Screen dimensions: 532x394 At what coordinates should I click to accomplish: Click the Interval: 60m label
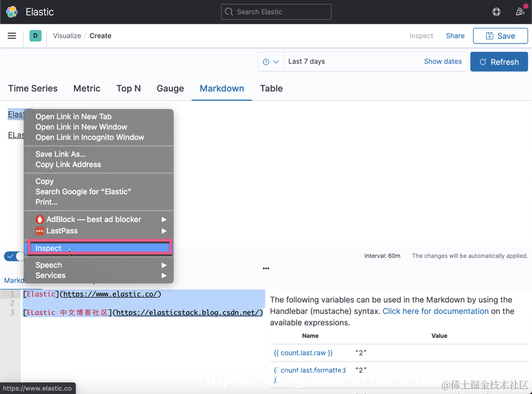tap(382, 256)
